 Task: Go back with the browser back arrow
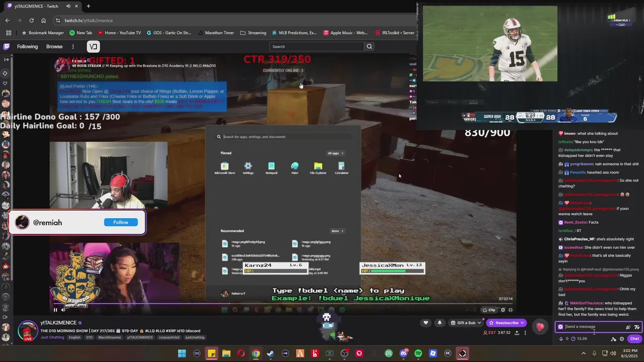(x=7, y=21)
